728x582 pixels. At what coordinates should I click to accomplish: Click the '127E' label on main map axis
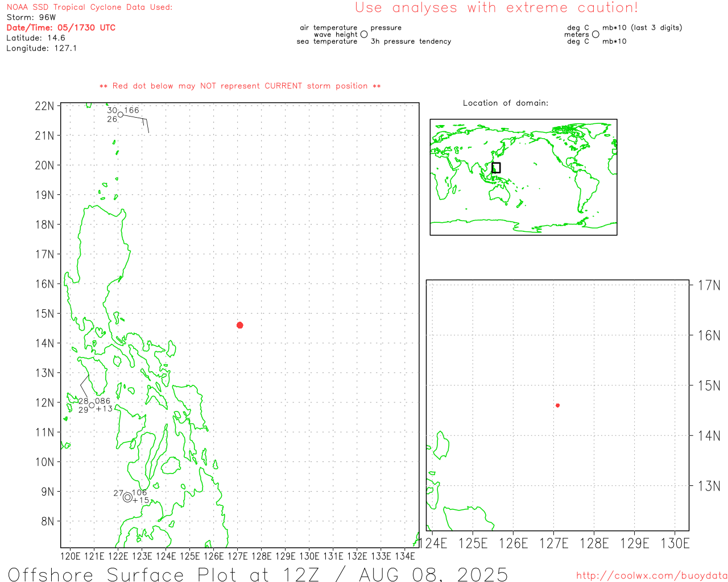click(x=237, y=556)
